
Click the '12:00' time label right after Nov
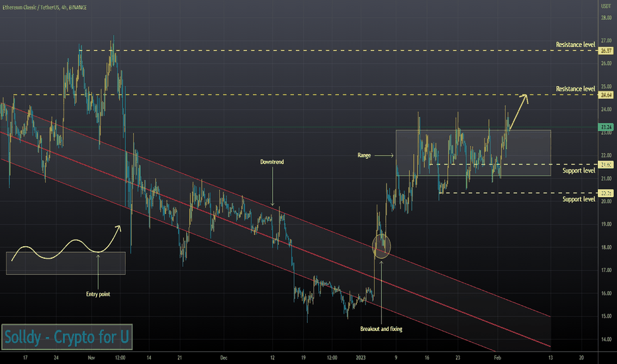click(120, 357)
